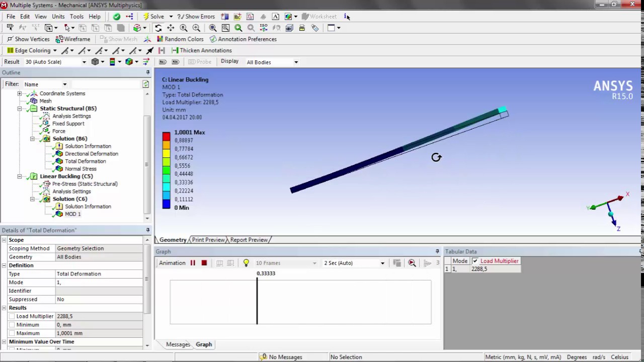The width and height of the screenshot is (644, 362).
Task: Select Fixed Support in the outline
Action: click(68, 124)
